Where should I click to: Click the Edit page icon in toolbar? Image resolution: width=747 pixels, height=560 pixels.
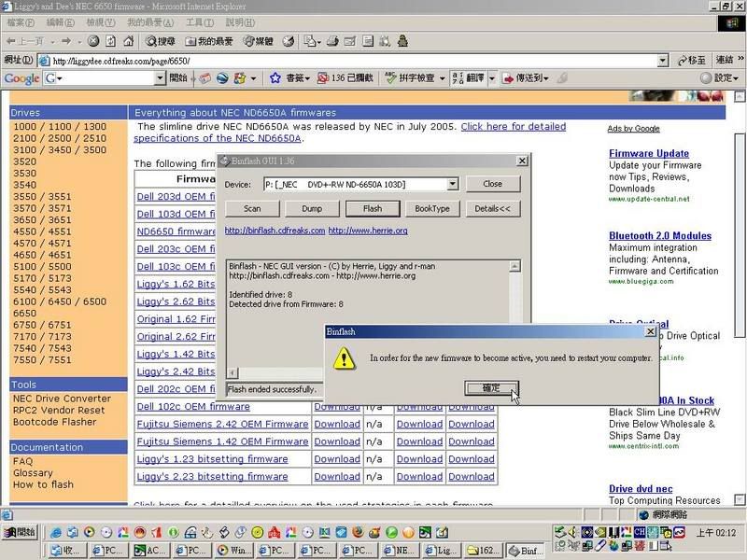tap(350, 41)
